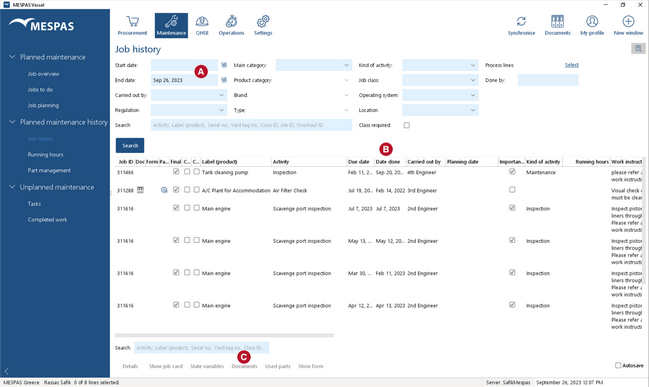Image resolution: width=649 pixels, height=387 pixels.
Task: Click the Start date input field
Action: tap(184, 65)
